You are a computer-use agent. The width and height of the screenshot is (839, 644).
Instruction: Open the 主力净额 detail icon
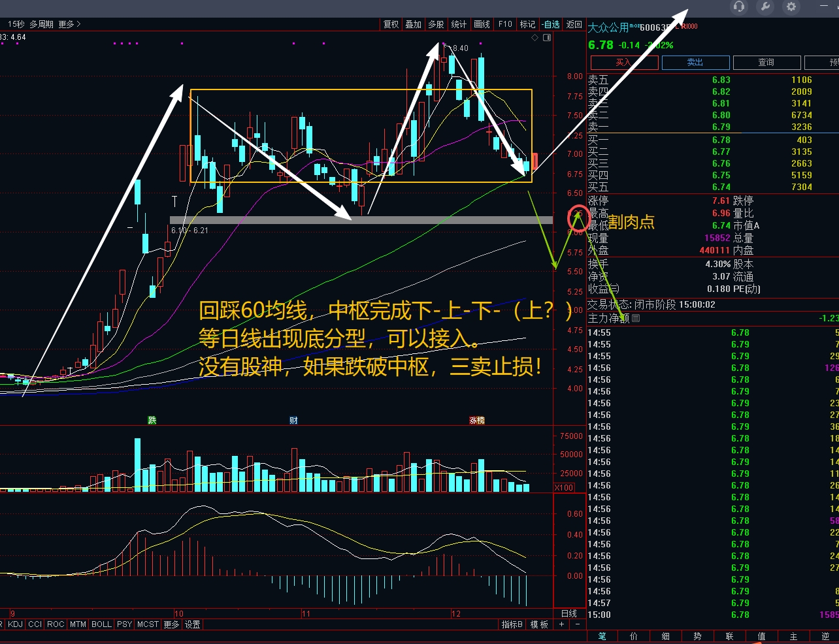click(636, 318)
